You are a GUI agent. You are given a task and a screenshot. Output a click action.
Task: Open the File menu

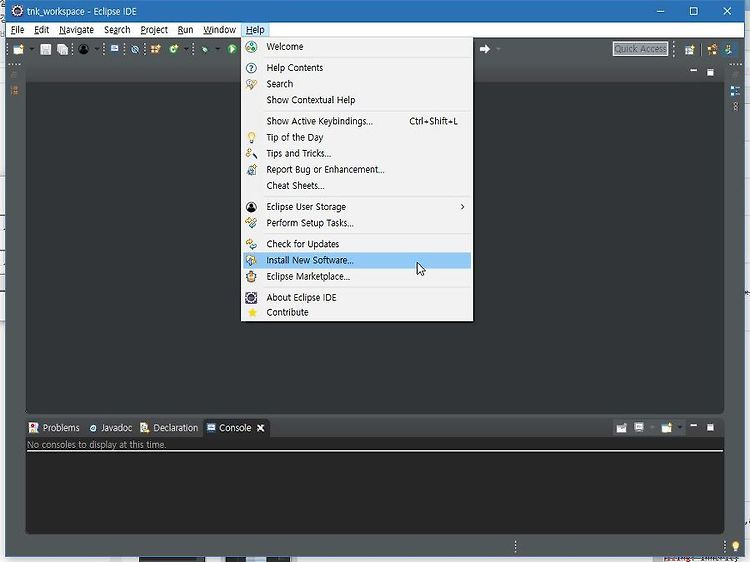(x=17, y=30)
